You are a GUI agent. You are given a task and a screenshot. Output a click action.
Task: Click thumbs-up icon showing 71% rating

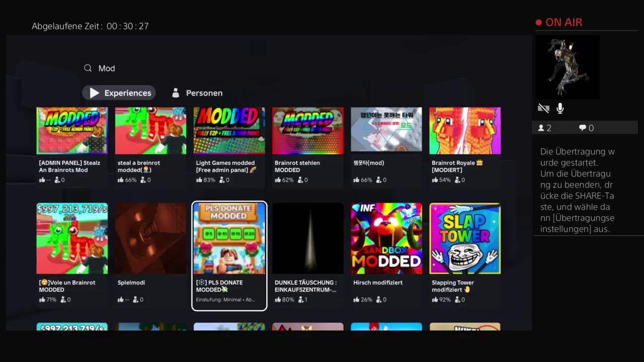[x=42, y=300]
